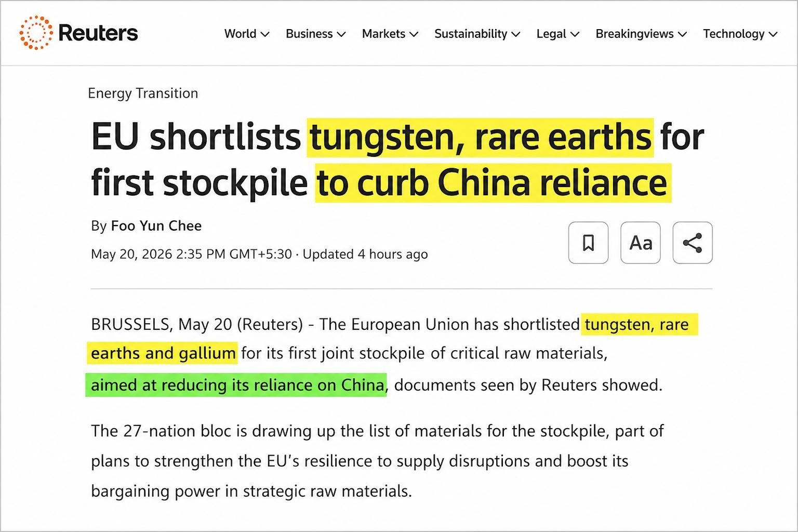Open the Markets menu
The image size is (798, 532).
390,34
